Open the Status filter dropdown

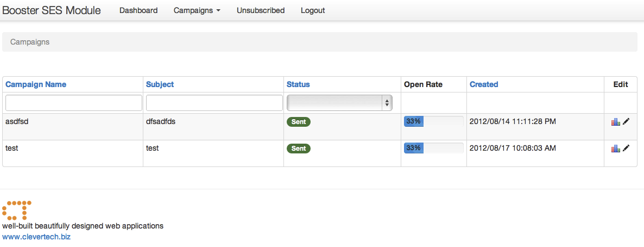click(x=339, y=103)
